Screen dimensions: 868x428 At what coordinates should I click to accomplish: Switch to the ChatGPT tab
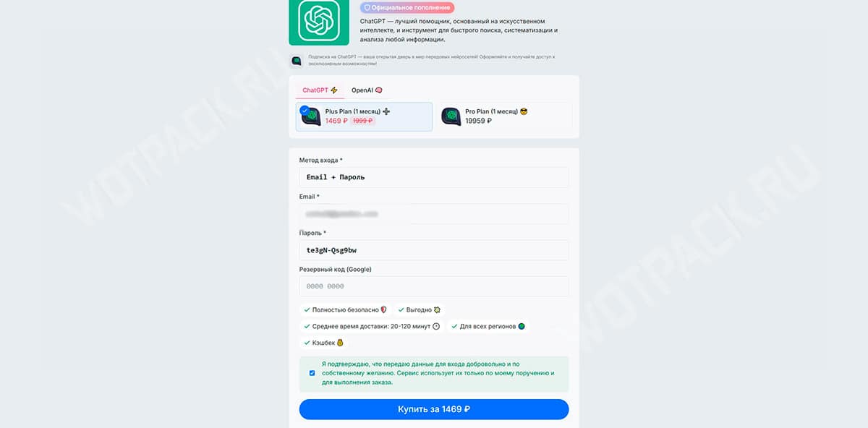pos(320,90)
